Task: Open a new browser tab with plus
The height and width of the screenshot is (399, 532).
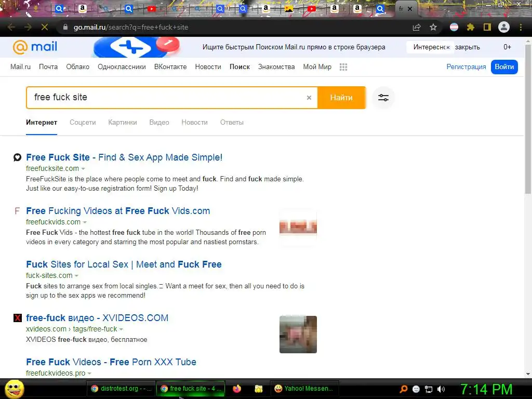Action: click(430, 9)
